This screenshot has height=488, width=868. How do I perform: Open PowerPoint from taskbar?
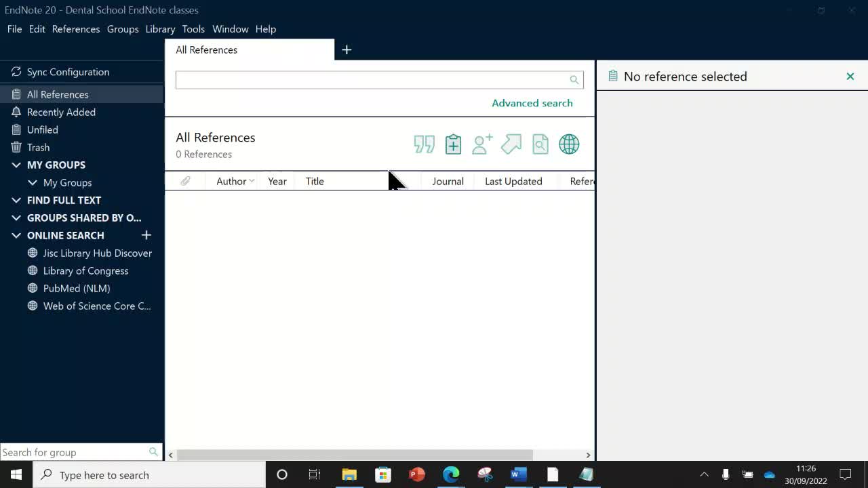(x=417, y=474)
